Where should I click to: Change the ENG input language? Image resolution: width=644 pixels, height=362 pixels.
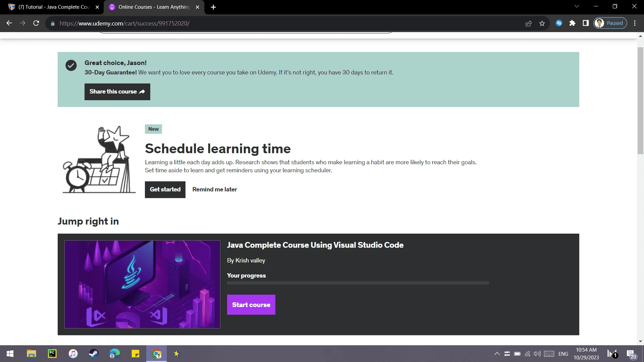[x=563, y=354]
